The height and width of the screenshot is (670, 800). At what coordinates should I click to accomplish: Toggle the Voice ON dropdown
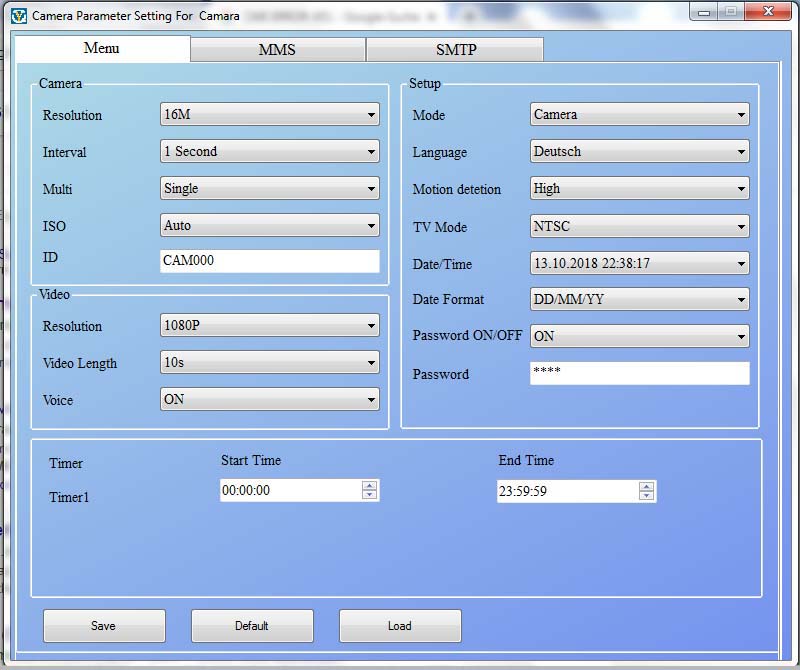pos(270,400)
